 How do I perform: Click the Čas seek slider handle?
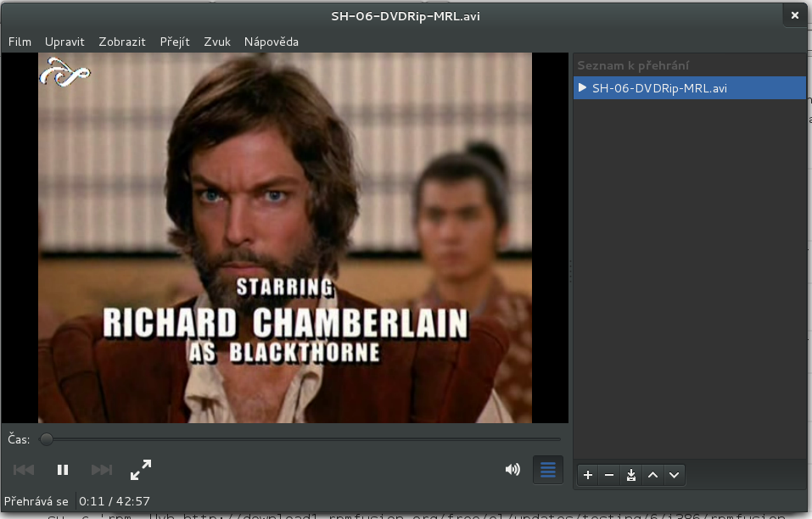pyautogui.click(x=47, y=439)
